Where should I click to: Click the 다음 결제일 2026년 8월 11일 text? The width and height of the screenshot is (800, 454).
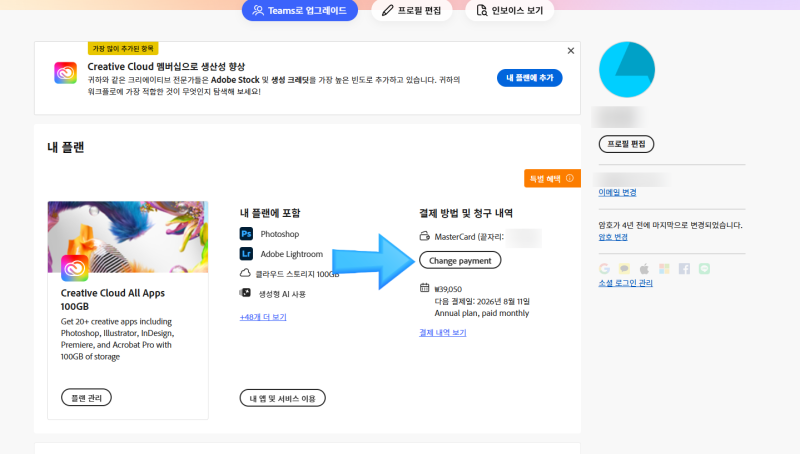[482, 301]
